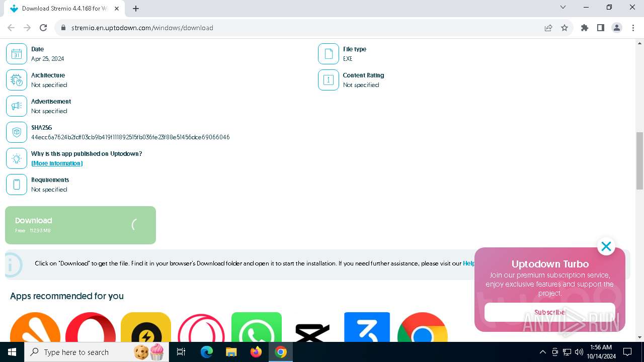Select the Download Stremio tab
This screenshot has width=644, height=362.
(x=64, y=9)
